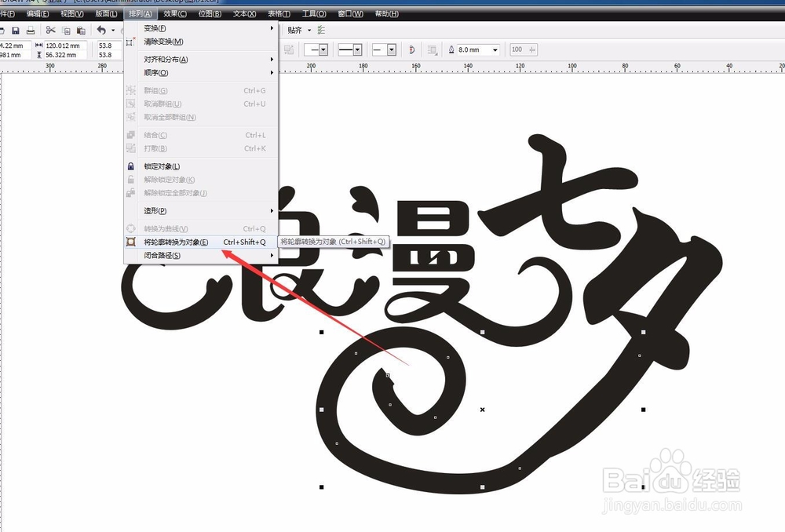The width and height of the screenshot is (785, 532).
Task: Click the lock icon next to 锁定对象
Action: click(131, 166)
